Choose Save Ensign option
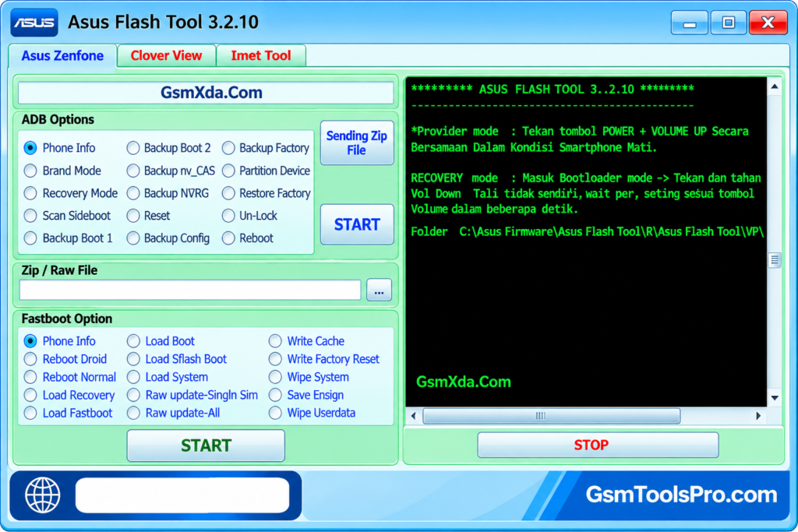 275,395
